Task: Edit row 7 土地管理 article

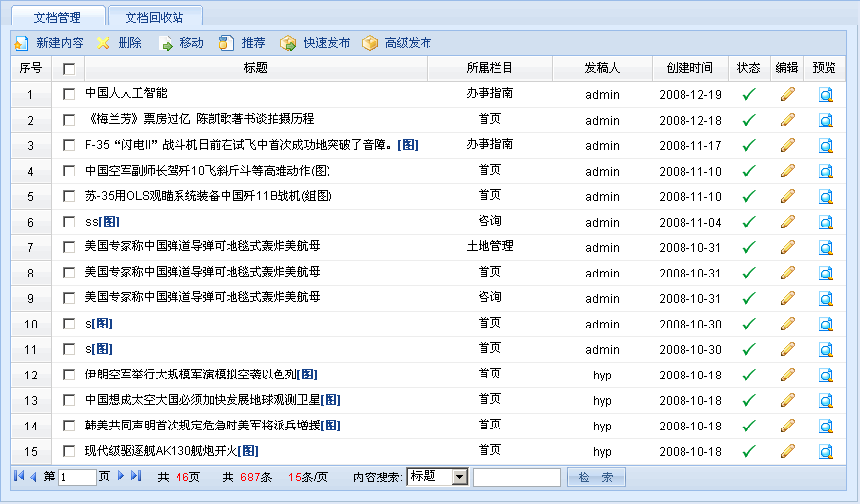Action: [x=787, y=247]
